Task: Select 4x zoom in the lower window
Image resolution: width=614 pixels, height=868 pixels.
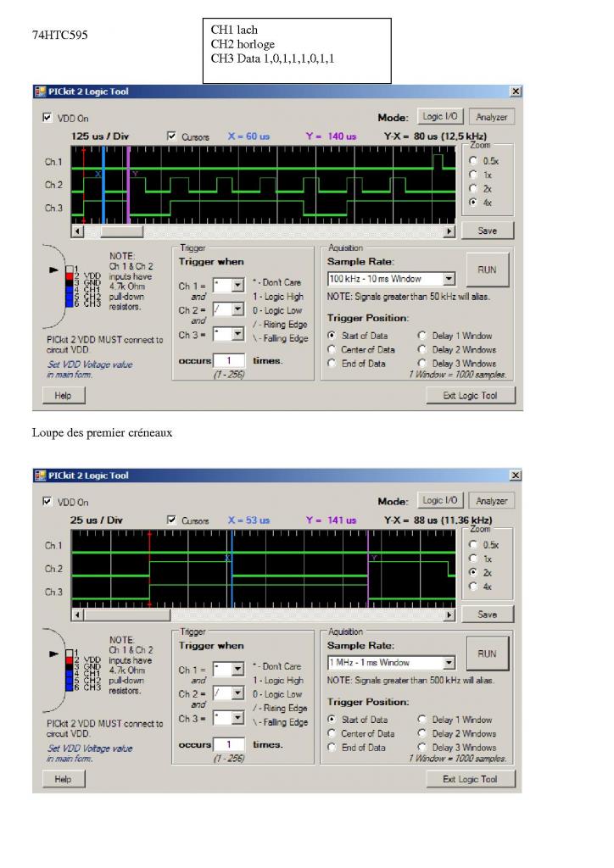Action: pos(473,586)
